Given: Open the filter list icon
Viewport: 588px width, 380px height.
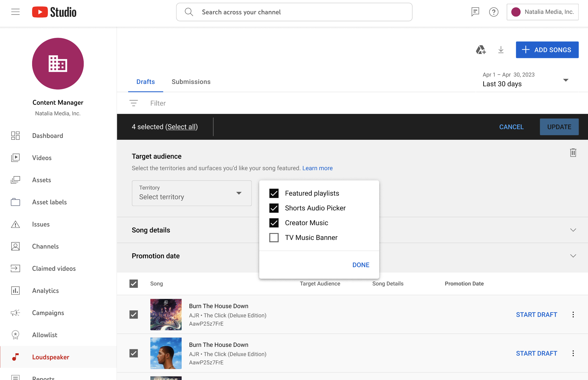Looking at the screenshot, I should click(133, 103).
